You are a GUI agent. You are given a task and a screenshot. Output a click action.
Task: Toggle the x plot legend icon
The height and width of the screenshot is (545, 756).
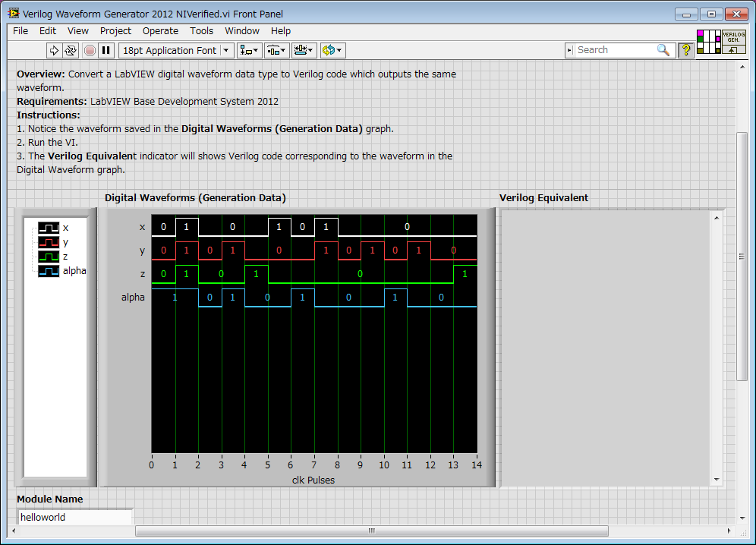[x=49, y=228]
